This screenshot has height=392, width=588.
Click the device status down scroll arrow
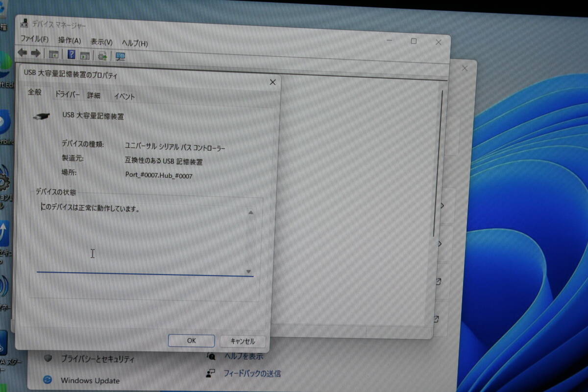tap(248, 271)
